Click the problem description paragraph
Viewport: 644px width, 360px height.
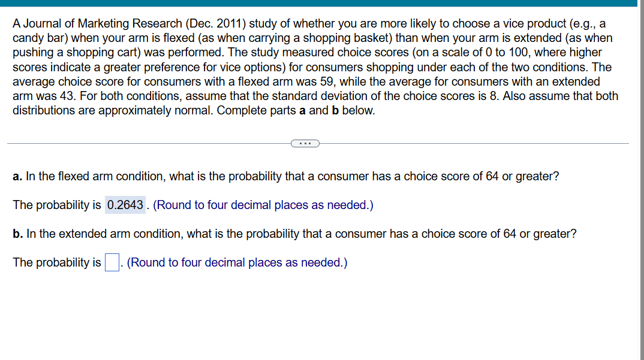click(312, 66)
